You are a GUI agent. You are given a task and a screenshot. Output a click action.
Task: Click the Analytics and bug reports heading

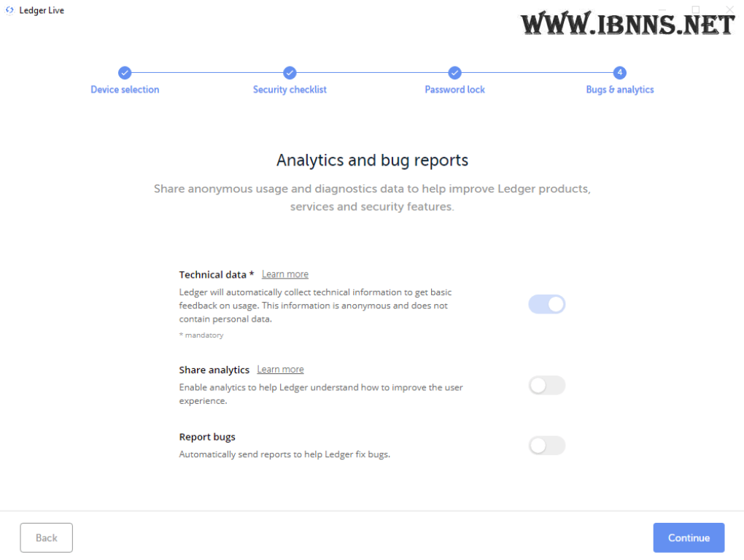point(373,160)
